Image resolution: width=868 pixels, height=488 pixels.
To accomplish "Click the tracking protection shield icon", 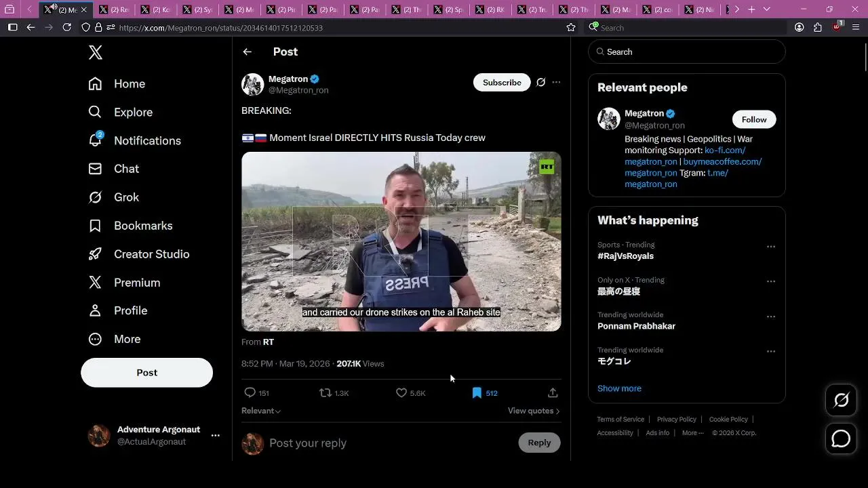I will click(85, 28).
